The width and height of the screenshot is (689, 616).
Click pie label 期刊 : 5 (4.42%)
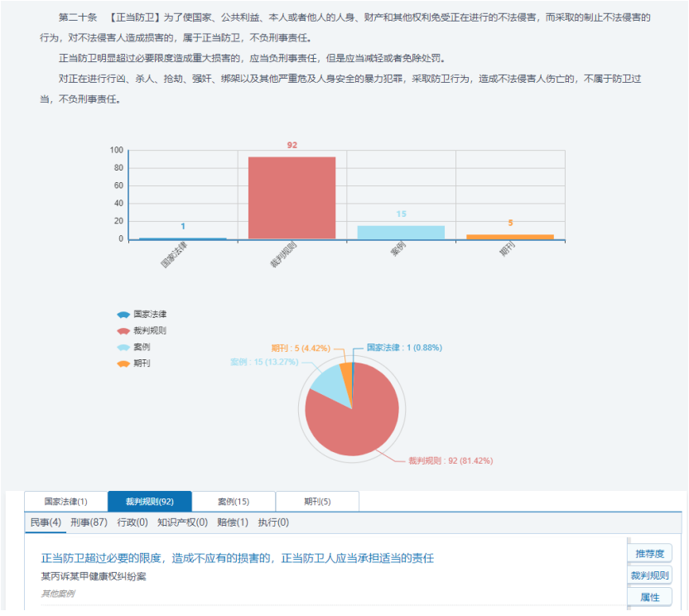pos(301,349)
